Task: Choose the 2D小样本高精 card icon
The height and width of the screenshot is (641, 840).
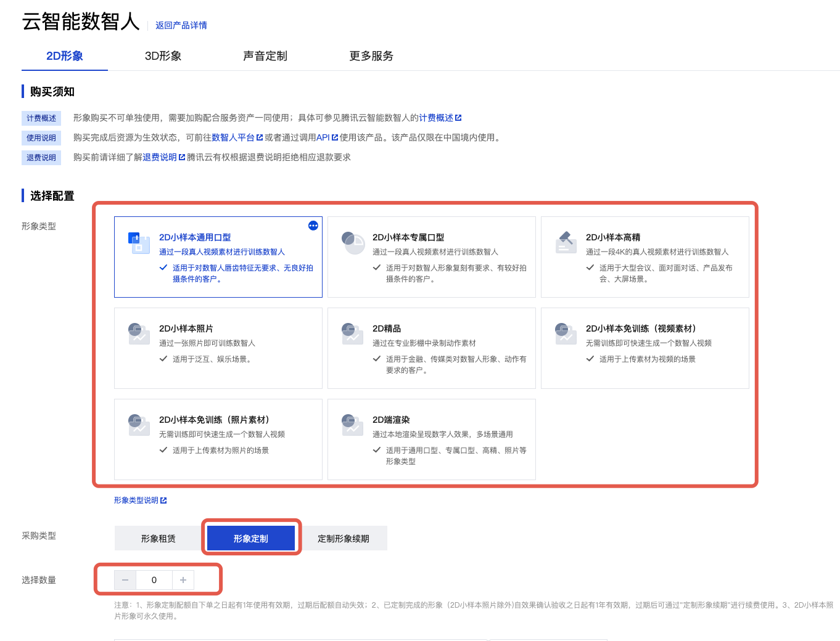Action: click(566, 243)
